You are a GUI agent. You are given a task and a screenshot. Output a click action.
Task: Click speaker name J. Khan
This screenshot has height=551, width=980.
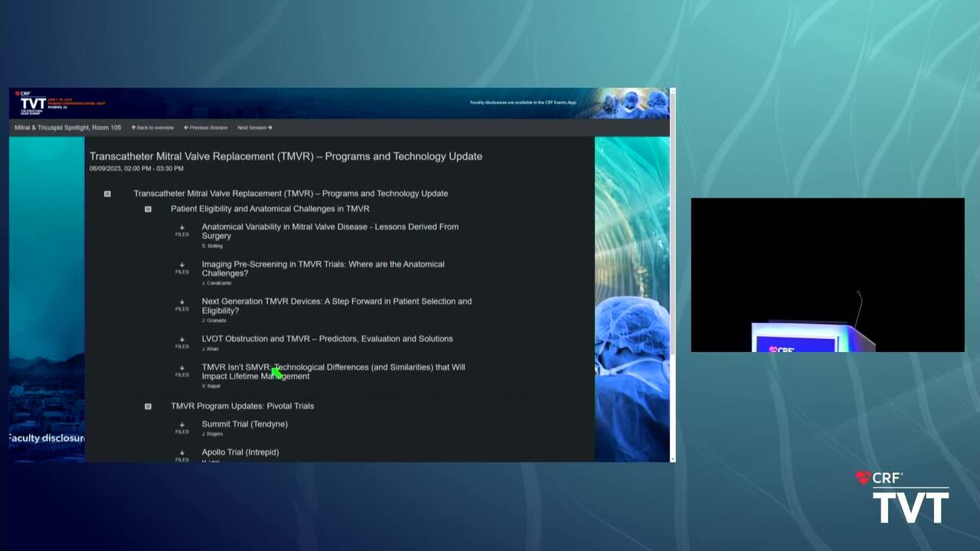coord(210,349)
